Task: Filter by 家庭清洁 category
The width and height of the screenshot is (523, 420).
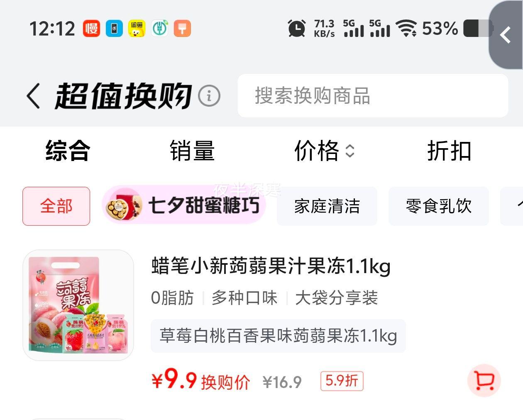Action: (x=327, y=206)
